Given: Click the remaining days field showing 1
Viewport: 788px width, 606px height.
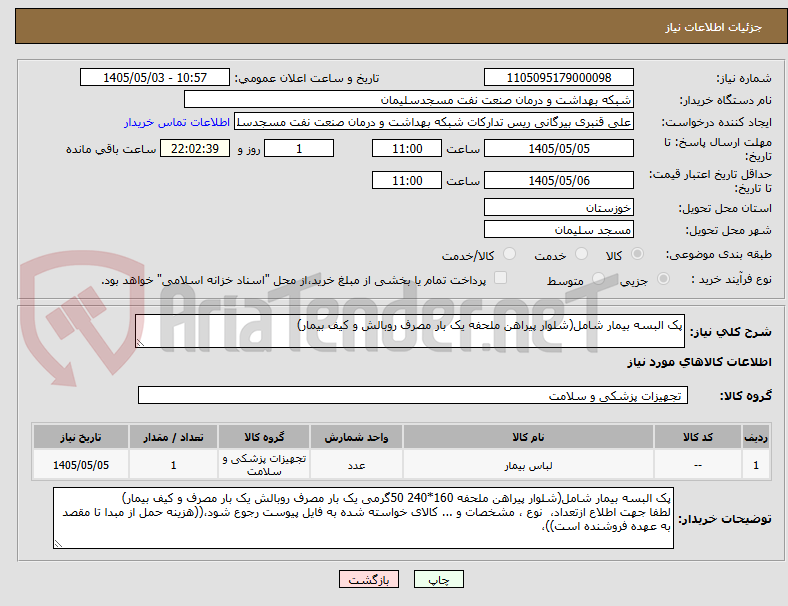Looking at the screenshot, I should [x=299, y=148].
